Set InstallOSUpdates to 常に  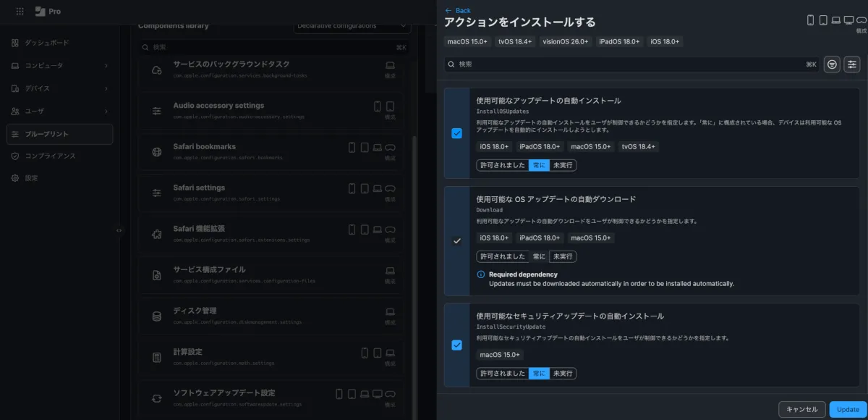click(x=539, y=165)
